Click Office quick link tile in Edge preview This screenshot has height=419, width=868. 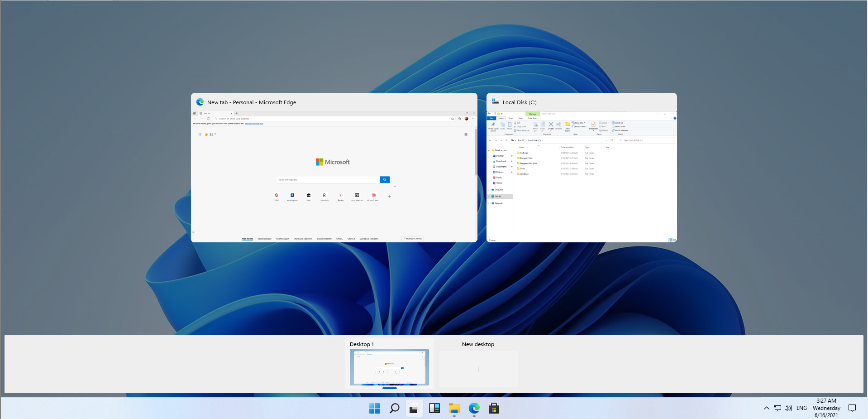[x=276, y=197]
